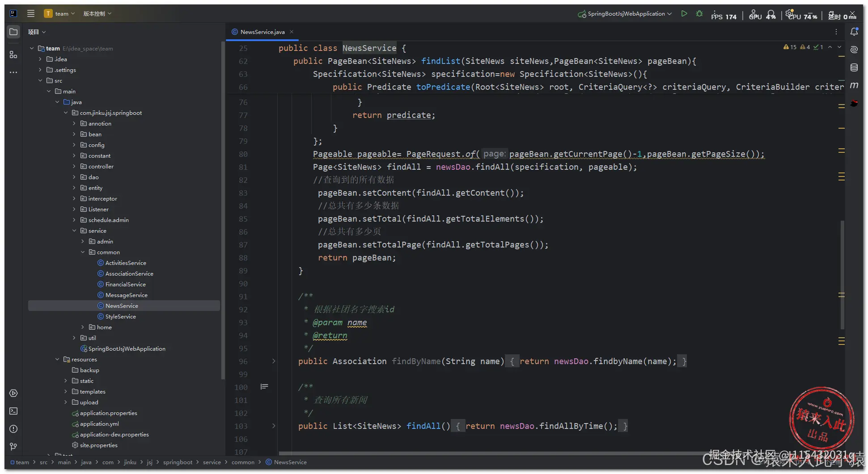Open the 版本控制 version control dropdown

pos(97,13)
